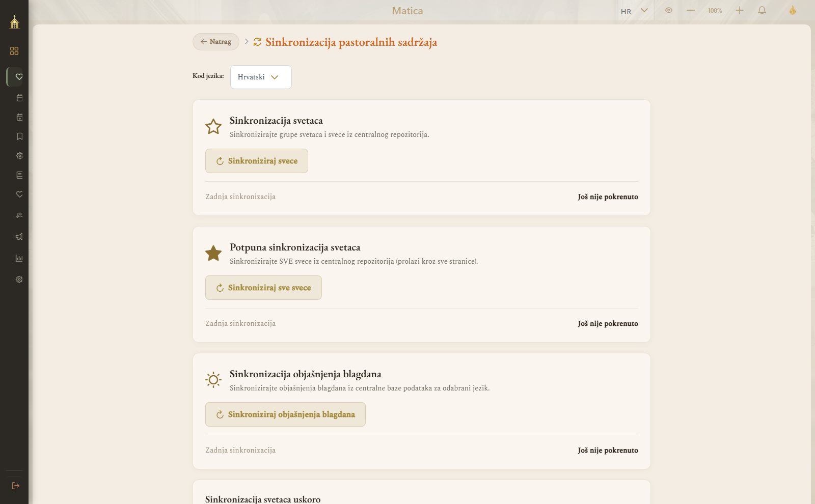Click the 100% zoom level text

[715, 11]
